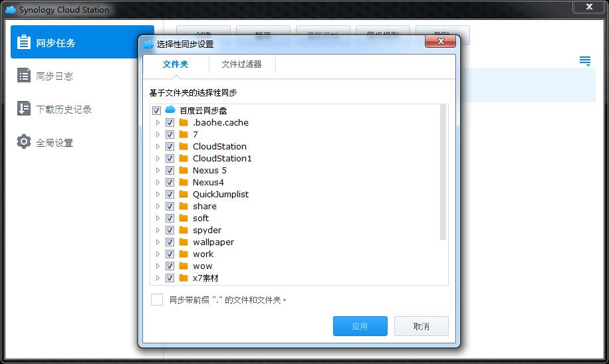609x364 pixels.
Task: Click the .baohe.cache folder icon
Action: [183, 123]
